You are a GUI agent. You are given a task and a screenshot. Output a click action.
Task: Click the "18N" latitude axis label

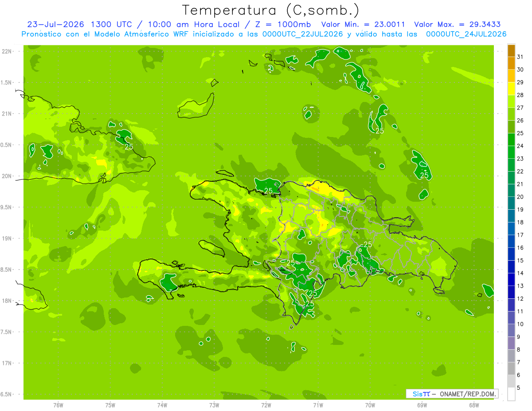pyautogui.click(x=7, y=301)
